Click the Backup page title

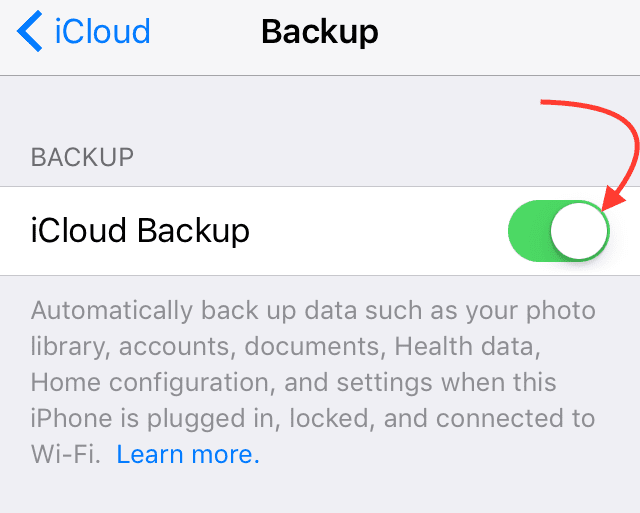(320, 32)
